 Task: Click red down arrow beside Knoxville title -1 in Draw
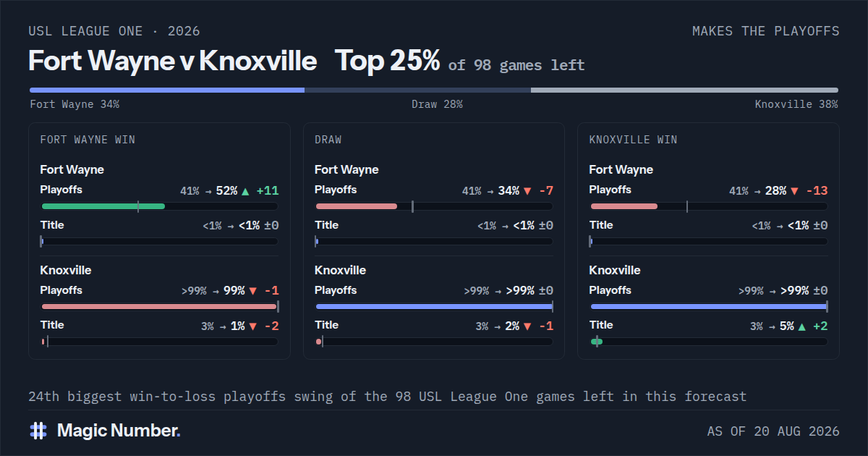click(527, 326)
